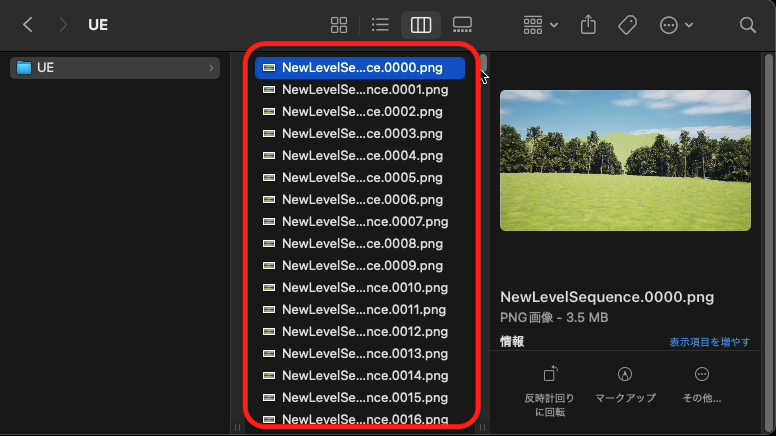Click the Share toolbar icon
776x436 pixels.
coord(588,24)
